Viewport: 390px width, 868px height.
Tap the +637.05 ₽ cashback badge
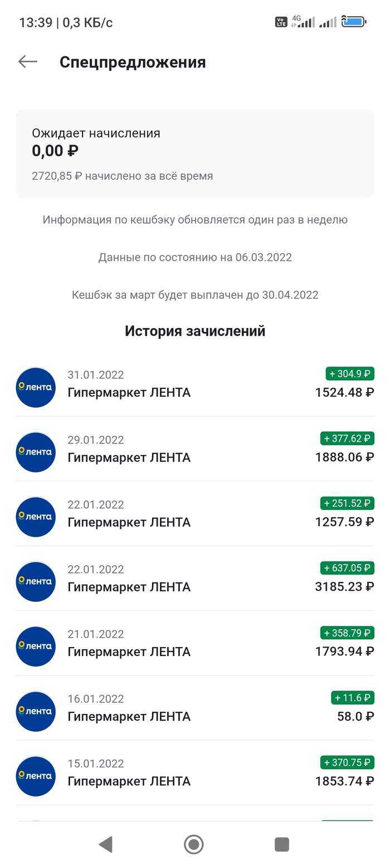pos(347,568)
